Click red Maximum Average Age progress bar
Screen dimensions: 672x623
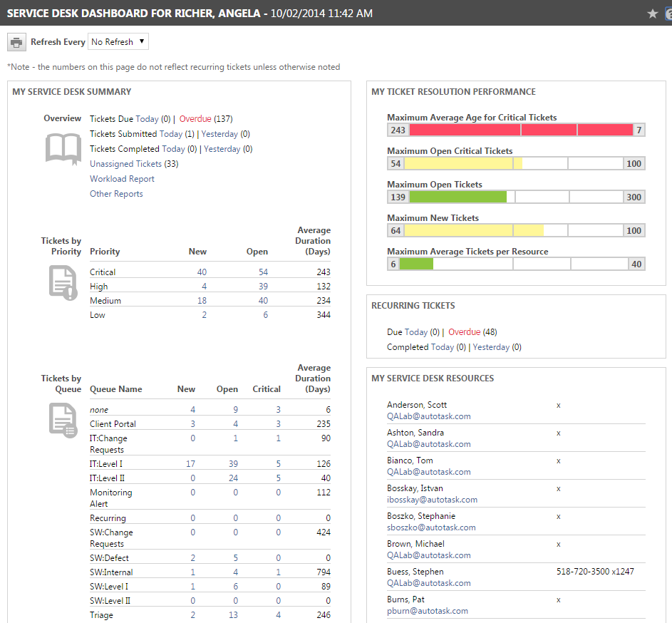coord(521,130)
